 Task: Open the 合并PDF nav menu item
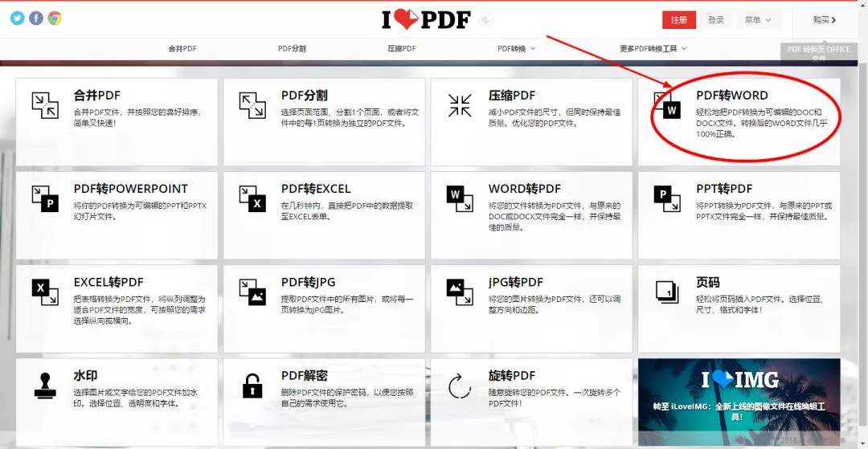(182, 49)
